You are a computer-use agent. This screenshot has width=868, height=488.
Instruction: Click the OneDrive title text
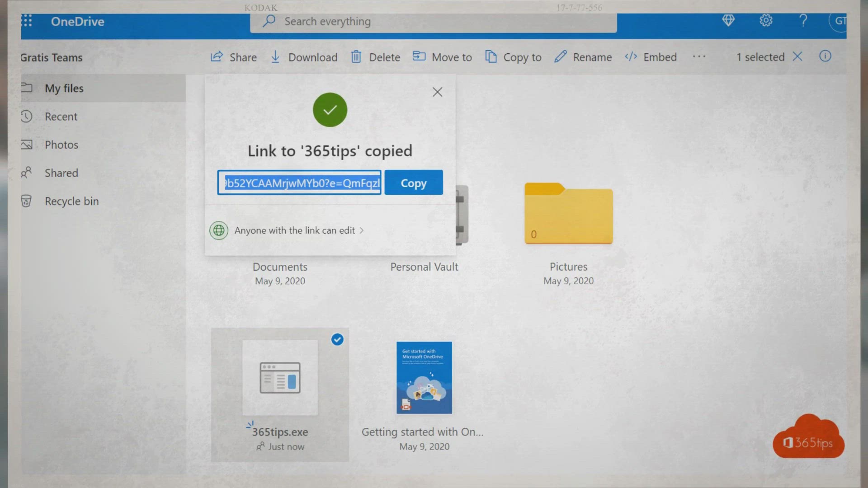tap(77, 21)
